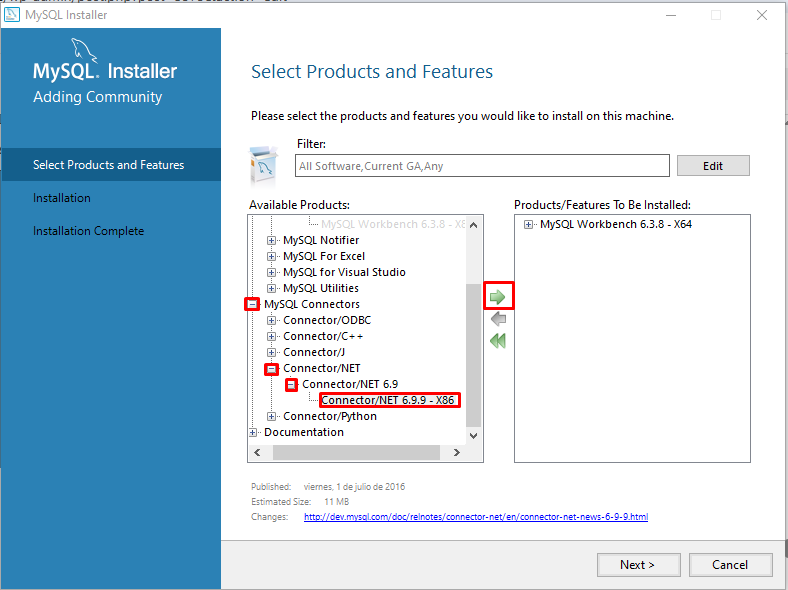The height and width of the screenshot is (590, 788).
Task: Click the Edit filter button
Action: click(x=713, y=166)
